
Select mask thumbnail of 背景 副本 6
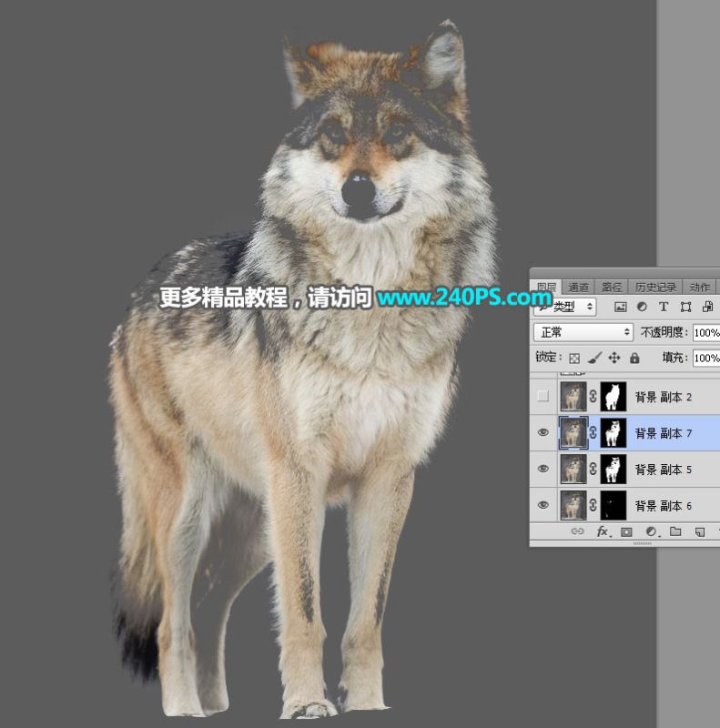click(614, 505)
